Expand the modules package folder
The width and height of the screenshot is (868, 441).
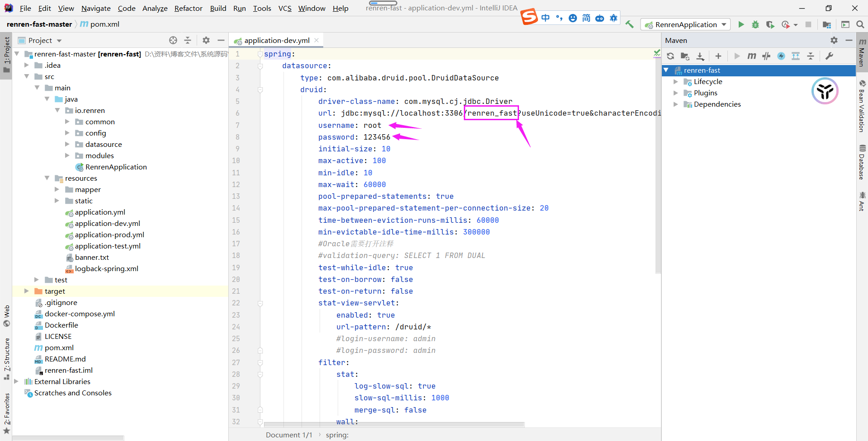67,155
